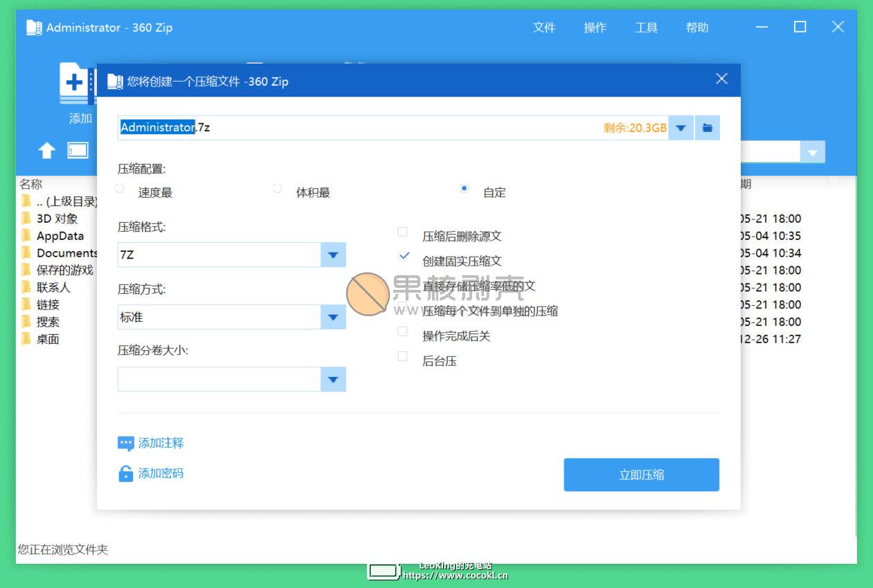Open 压缩分卷大小 dropdown
Screen dimensions: 873x588
coord(333,379)
